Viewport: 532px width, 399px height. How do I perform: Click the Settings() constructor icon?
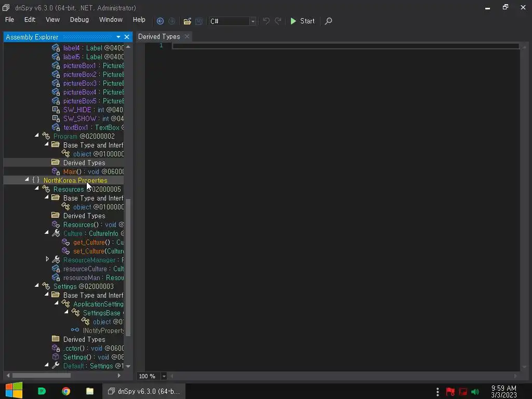click(56, 357)
